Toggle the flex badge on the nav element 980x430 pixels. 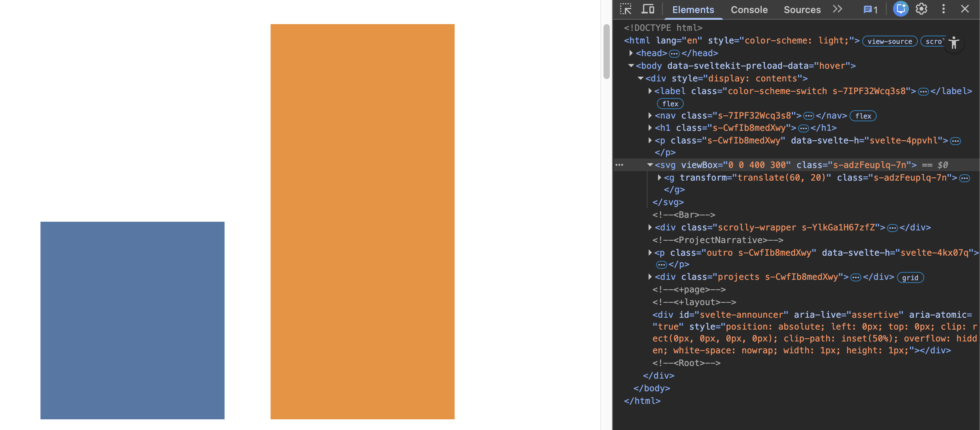(863, 116)
